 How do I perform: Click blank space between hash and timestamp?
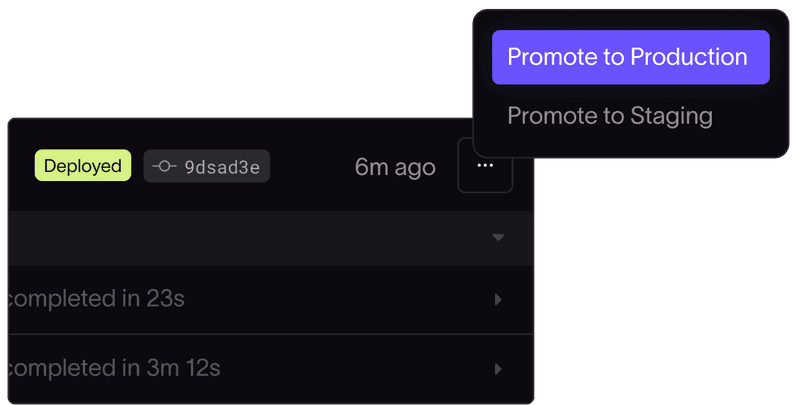click(x=312, y=167)
